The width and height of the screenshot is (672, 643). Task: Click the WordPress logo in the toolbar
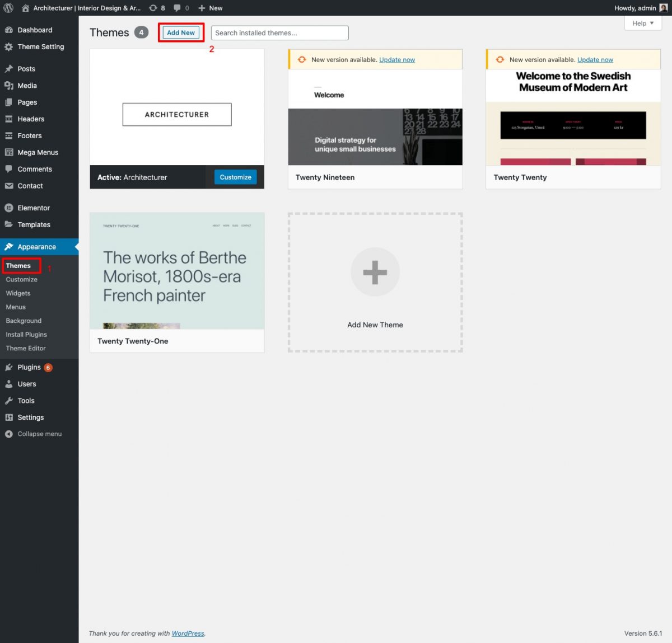(x=8, y=8)
